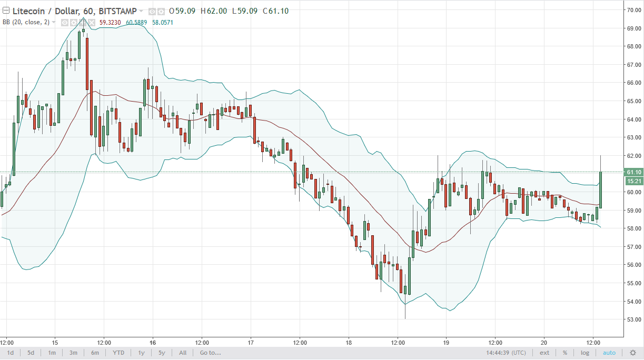Viewport: 644px width, 360px height.
Task: Click the BB lower value 58.0571
Action: (x=162, y=23)
